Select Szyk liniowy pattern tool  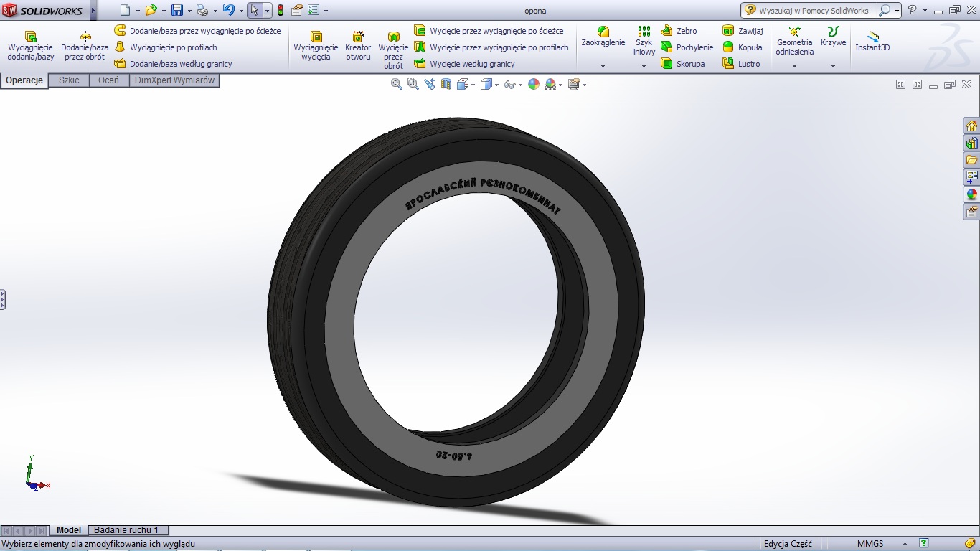pyautogui.click(x=644, y=40)
